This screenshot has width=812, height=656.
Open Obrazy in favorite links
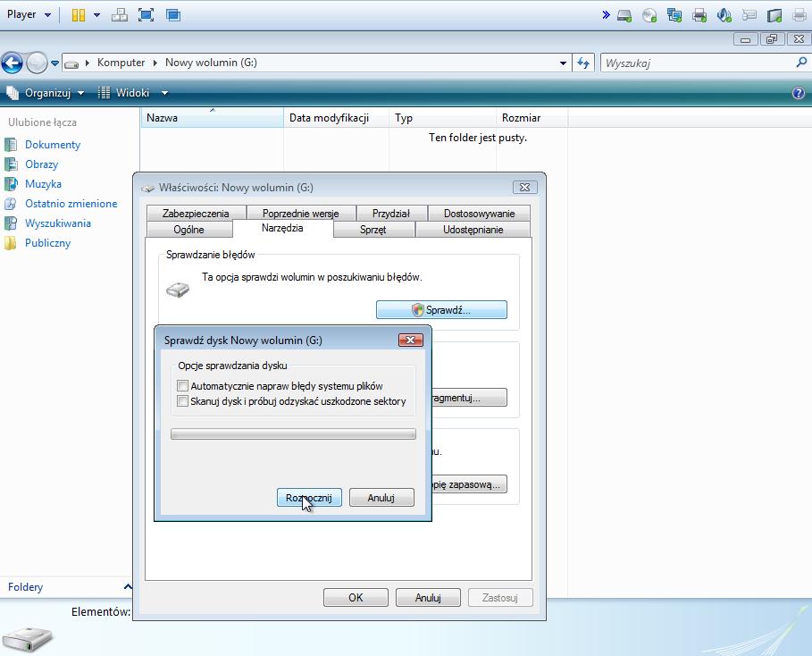(41, 164)
